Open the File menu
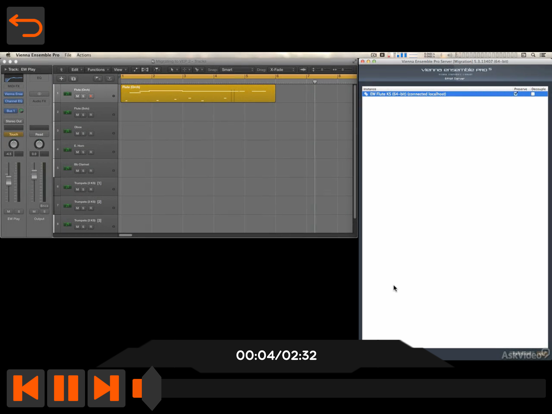The height and width of the screenshot is (414, 552). coord(68,55)
